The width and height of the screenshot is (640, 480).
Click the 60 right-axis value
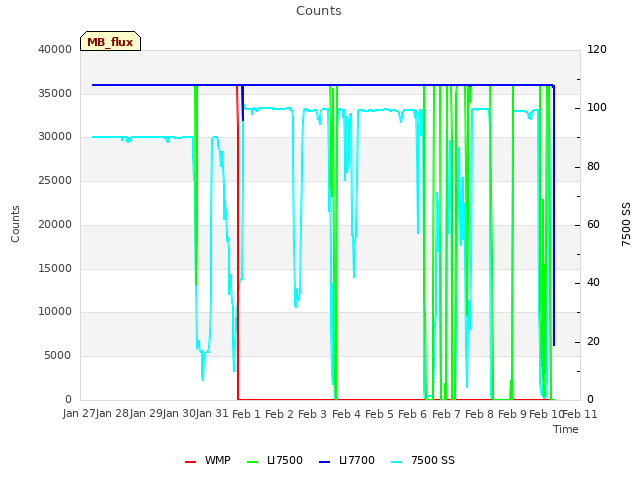coord(593,224)
